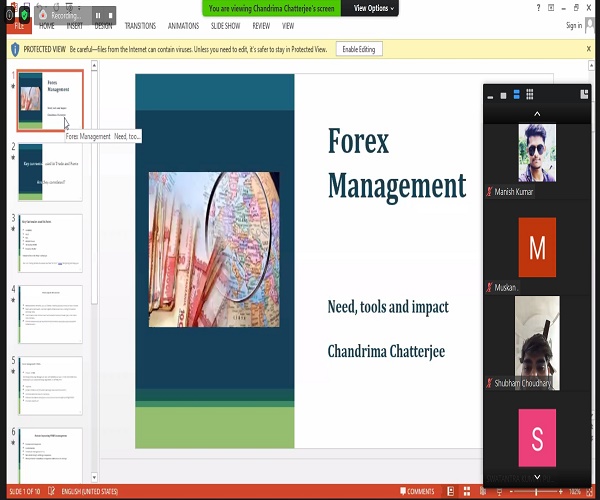Viewport: 600px width, 500px height.
Task: Click the Need, tools and impact subtitle
Action: [x=388, y=307]
